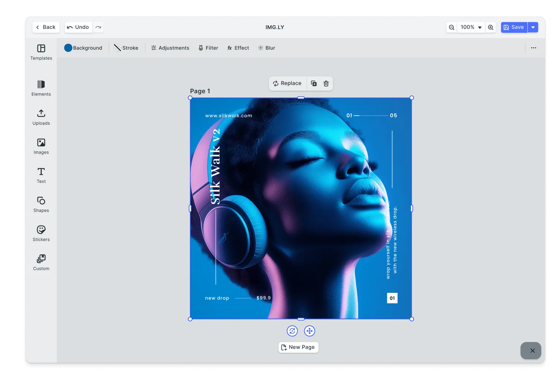Viewport: 555px width, 392px height.
Task: Redo the last undone action
Action: 98,27
